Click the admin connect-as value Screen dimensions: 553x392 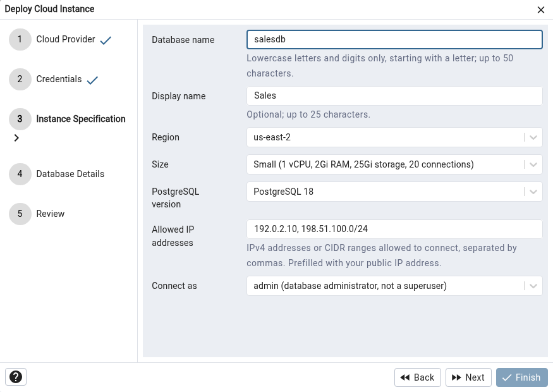350,286
